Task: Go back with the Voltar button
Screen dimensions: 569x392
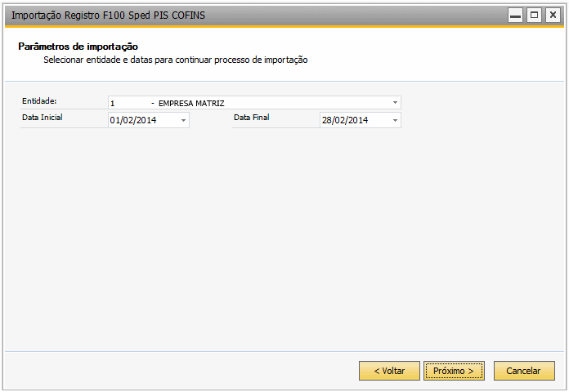Action: tap(389, 371)
